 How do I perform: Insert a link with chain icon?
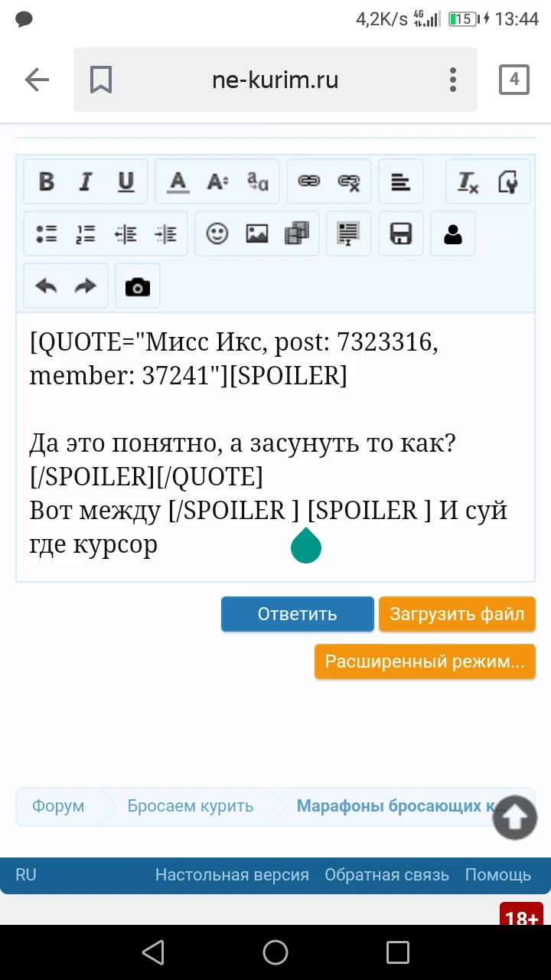(309, 181)
